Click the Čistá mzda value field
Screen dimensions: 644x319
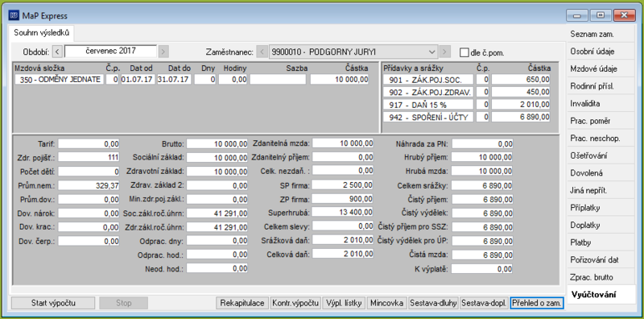(482, 255)
